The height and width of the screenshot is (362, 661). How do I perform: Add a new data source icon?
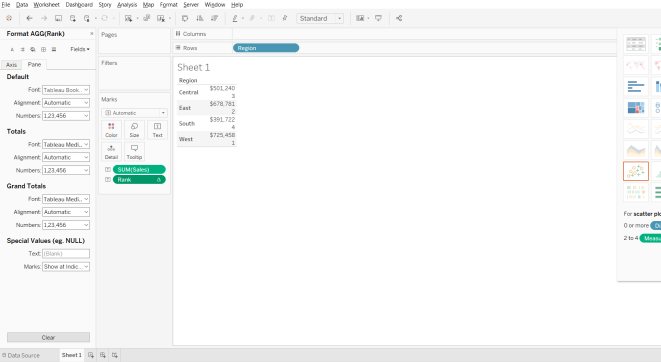tap(73, 18)
